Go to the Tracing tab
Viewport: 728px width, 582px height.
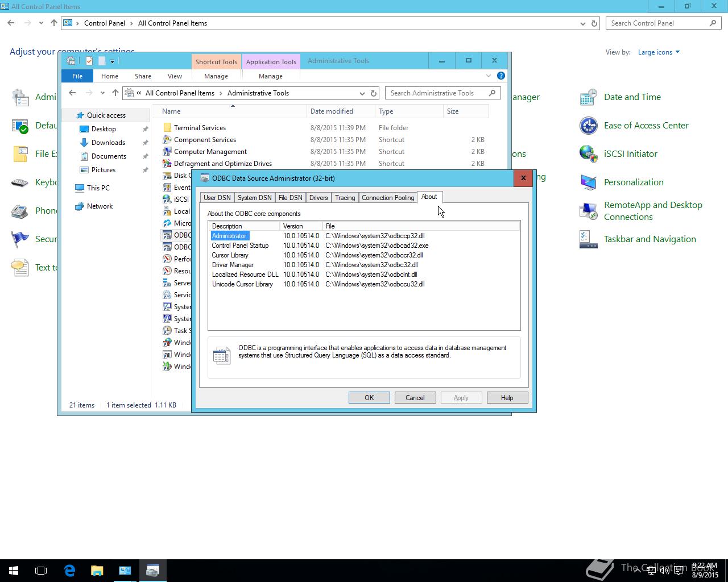(x=345, y=198)
